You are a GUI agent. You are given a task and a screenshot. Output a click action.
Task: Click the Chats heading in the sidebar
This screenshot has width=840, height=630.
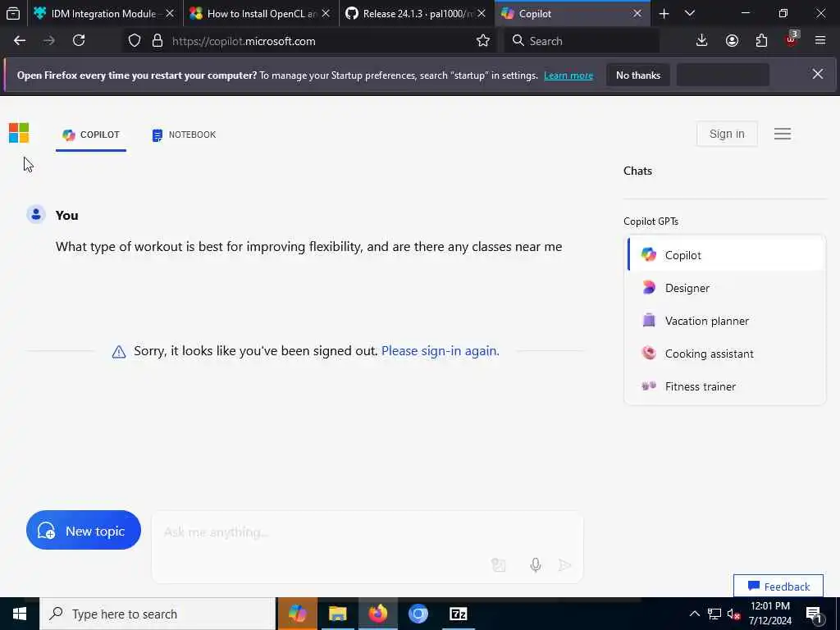637,171
